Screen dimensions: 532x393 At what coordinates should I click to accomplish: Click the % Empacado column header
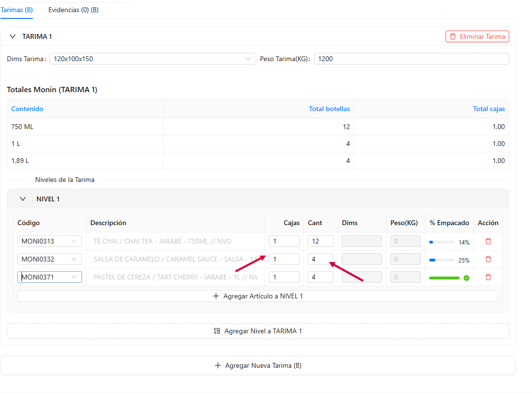pos(449,223)
